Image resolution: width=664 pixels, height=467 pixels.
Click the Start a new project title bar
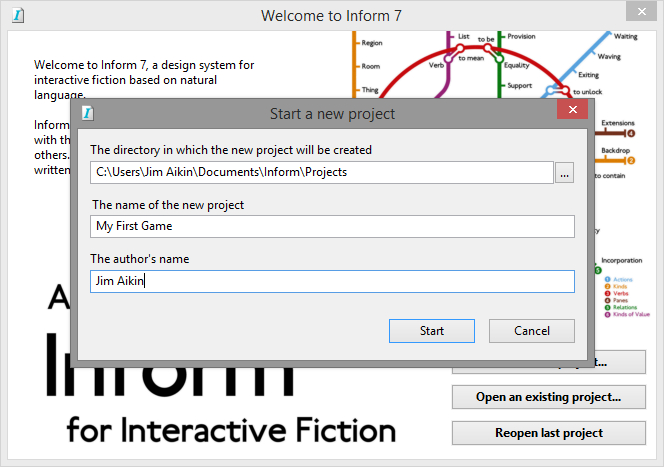[332, 113]
